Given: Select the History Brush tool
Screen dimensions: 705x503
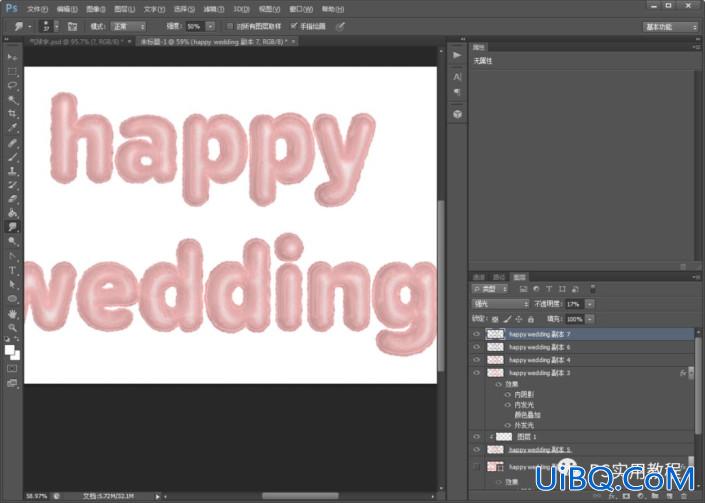Looking at the screenshot, I should tap(12, 185).
